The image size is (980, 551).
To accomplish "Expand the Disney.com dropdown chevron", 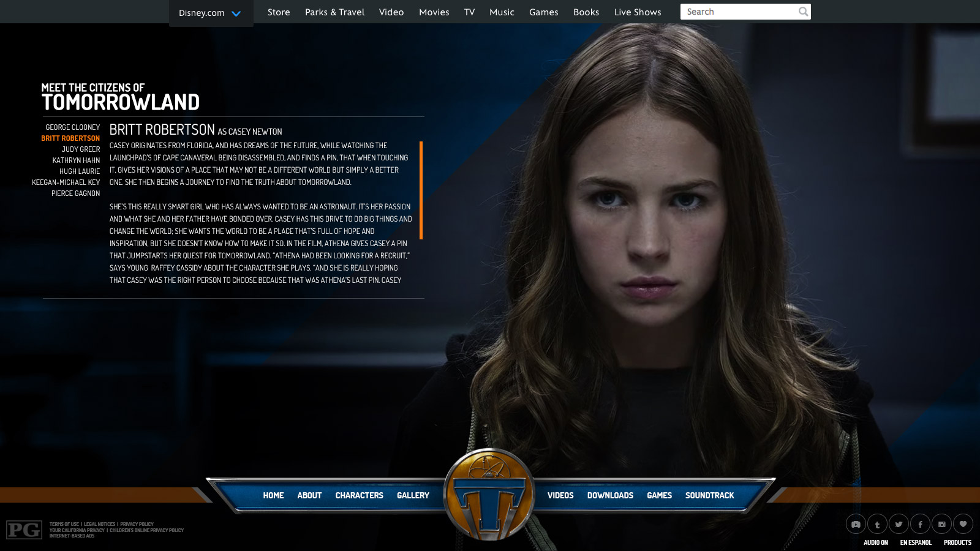I will click(236, 13).
